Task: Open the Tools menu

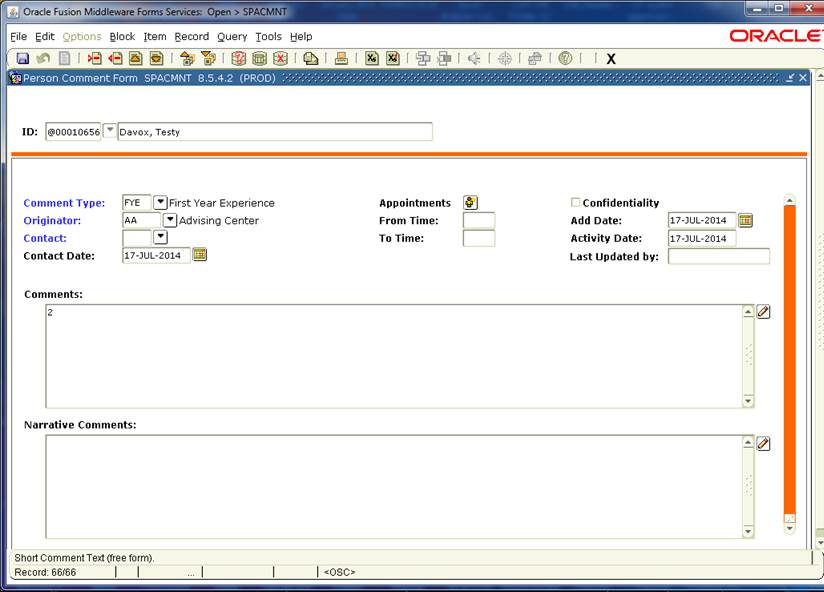Action: pos(268,37)
